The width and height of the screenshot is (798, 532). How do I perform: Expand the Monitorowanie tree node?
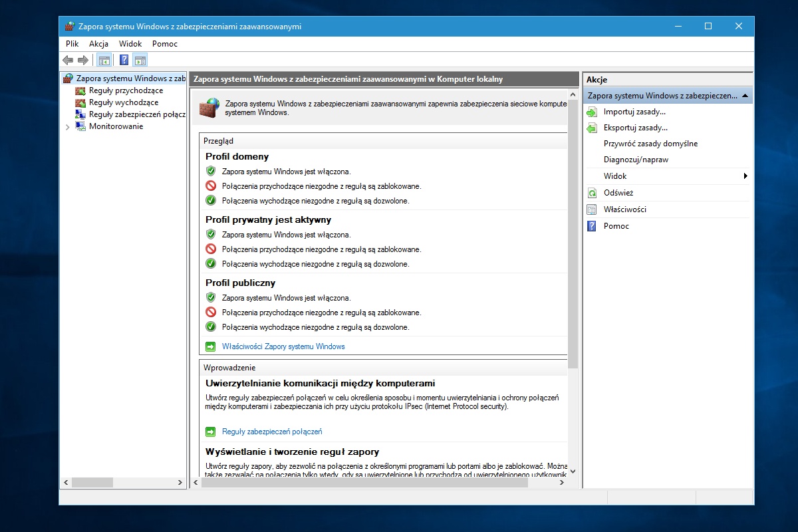click(x=68, y=127)
